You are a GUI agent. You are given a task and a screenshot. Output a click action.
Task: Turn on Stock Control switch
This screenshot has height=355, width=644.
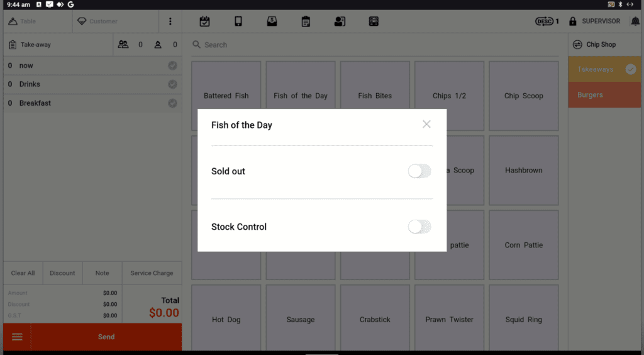(x=419, y=227)
